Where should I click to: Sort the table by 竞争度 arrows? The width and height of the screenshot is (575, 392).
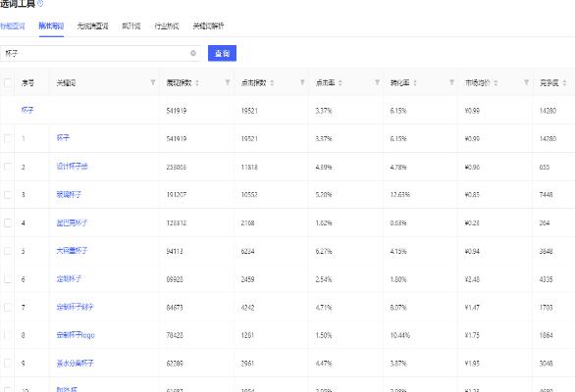point(564,82)
